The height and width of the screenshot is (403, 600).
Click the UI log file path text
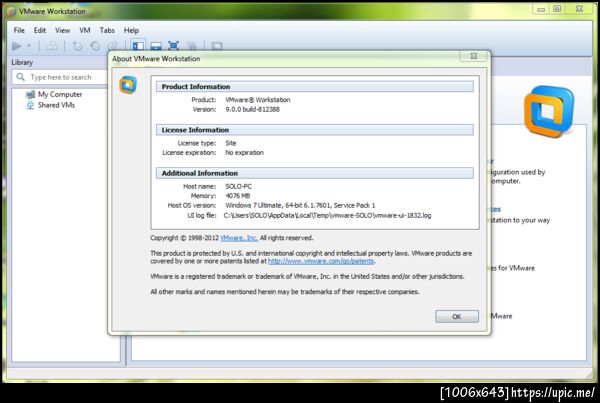coord(328,215)
